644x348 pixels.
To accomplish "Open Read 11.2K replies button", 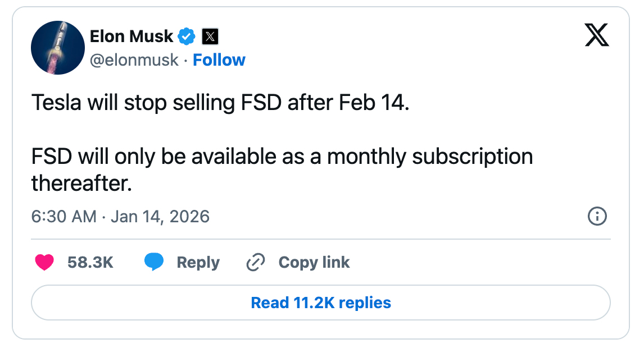I will pyautogui.click(x=321, y=303).
